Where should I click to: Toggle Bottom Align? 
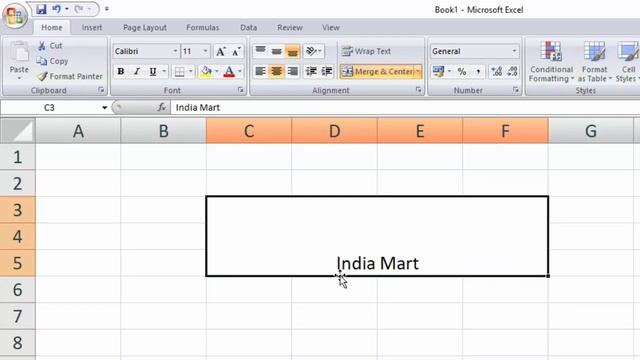click(292, 51)
